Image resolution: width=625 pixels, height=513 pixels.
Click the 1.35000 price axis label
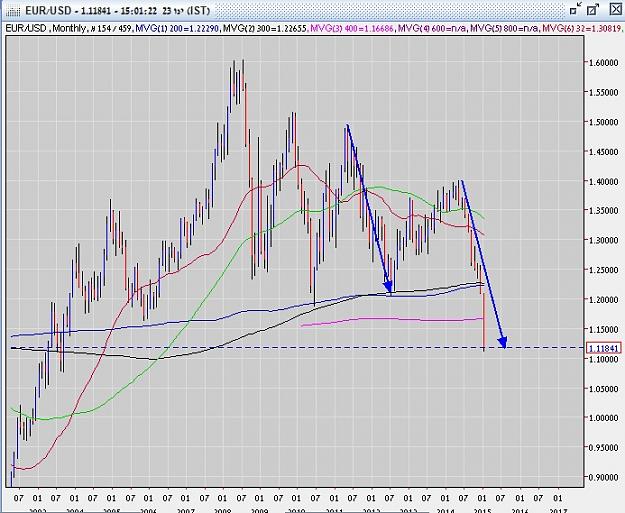click(603, 210)
